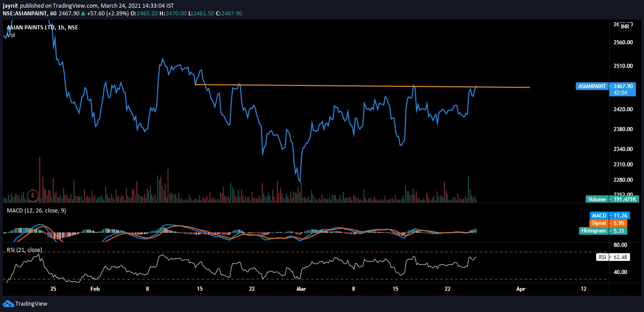Screen dimensions: 644x312
Task: Click the INR currency badge
Action: coord(625,27)
